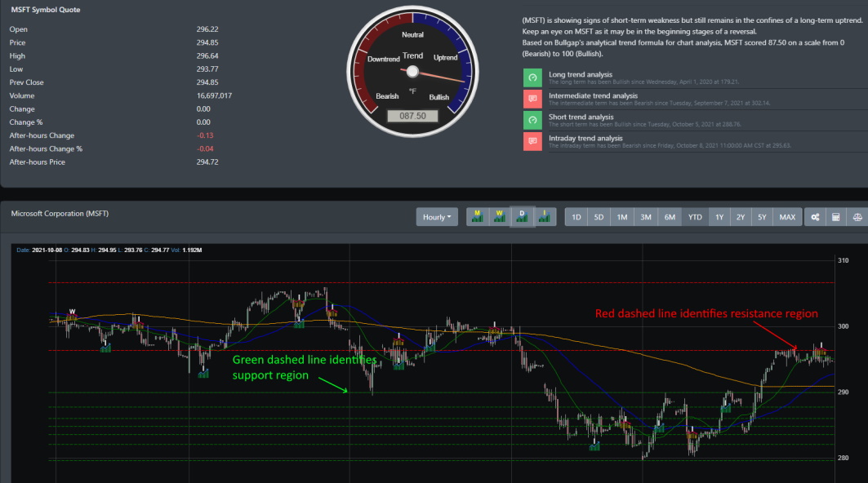This screenshot has width=868, height=483.
Task: Click the chart date readout 2021-10-08
Action: click(47, 250)
